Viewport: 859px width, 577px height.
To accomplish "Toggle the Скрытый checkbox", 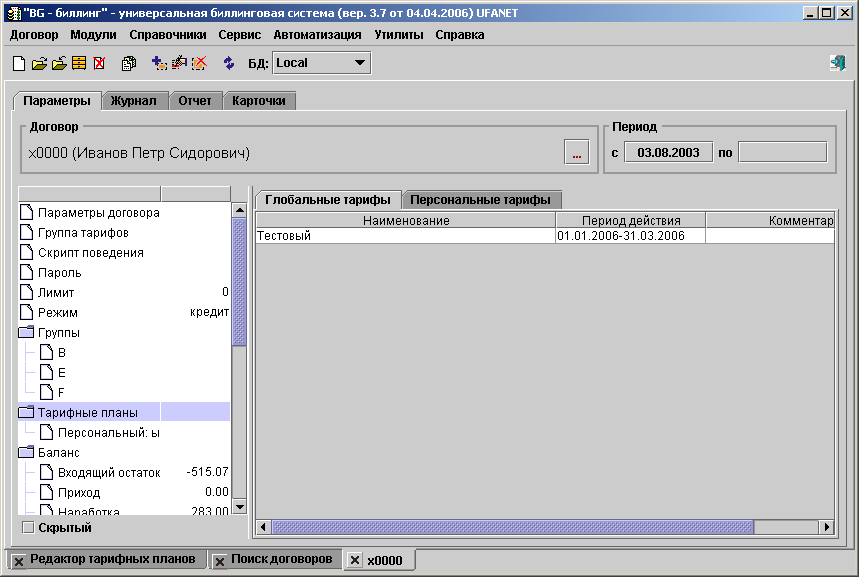I will 28,527.
